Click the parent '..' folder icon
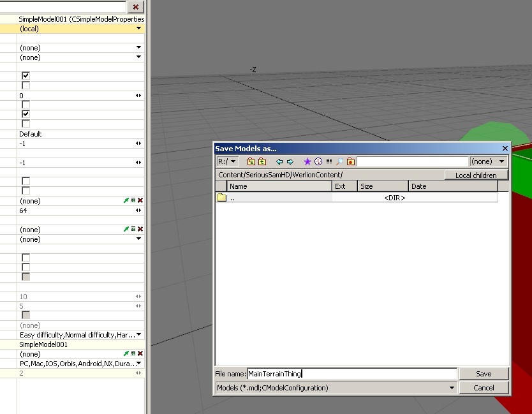 click(x=221, y=198)
